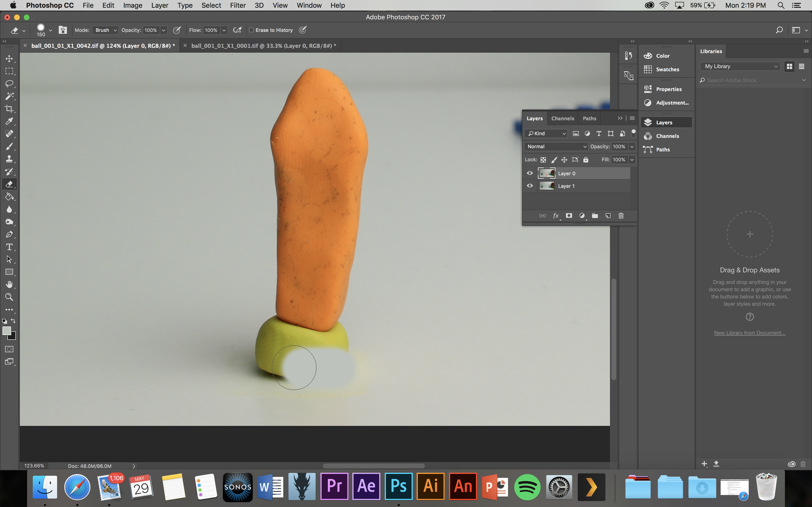This screenshot has height=507, width=812.
Task: Select the Magic Wand tool
Action: (x=9, y=96)
